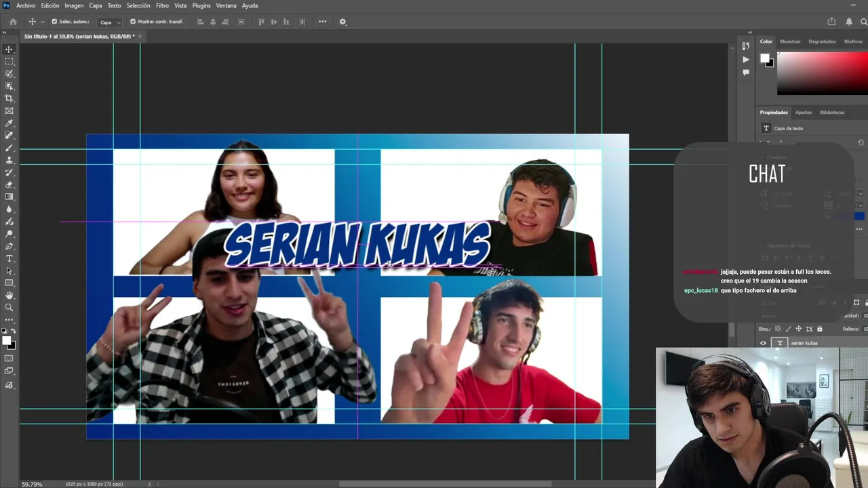Select the History Brush tool
Viewport: 868px width, 488px height.
9,172
